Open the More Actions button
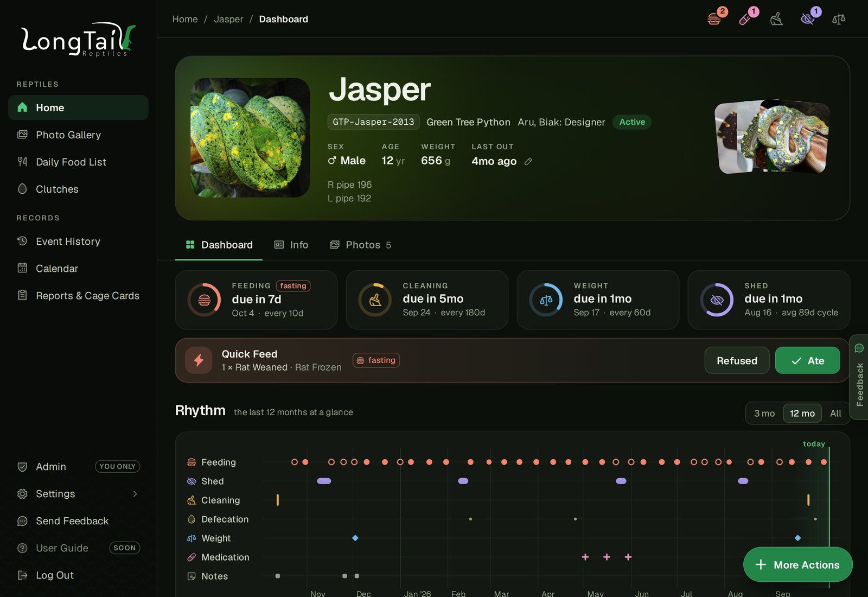The height and width of the screenshot is (597, 868). (x=797, y=564)
